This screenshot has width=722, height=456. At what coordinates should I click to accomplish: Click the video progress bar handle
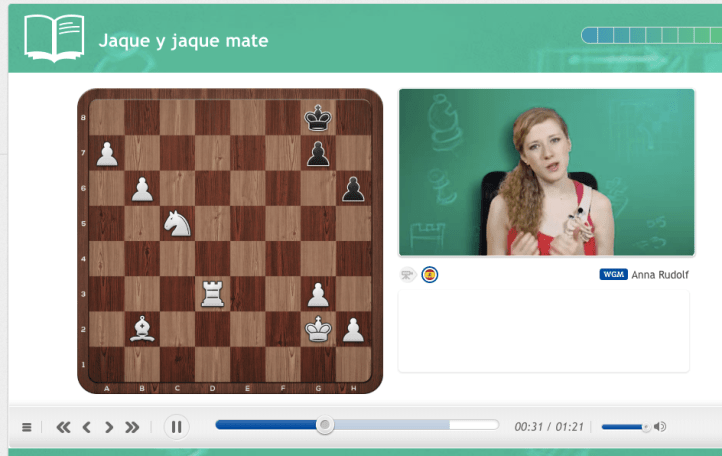(325, 426)
